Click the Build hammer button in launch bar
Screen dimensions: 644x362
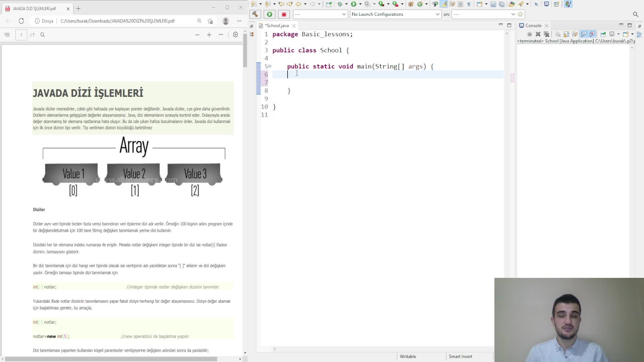coord(255,14)
